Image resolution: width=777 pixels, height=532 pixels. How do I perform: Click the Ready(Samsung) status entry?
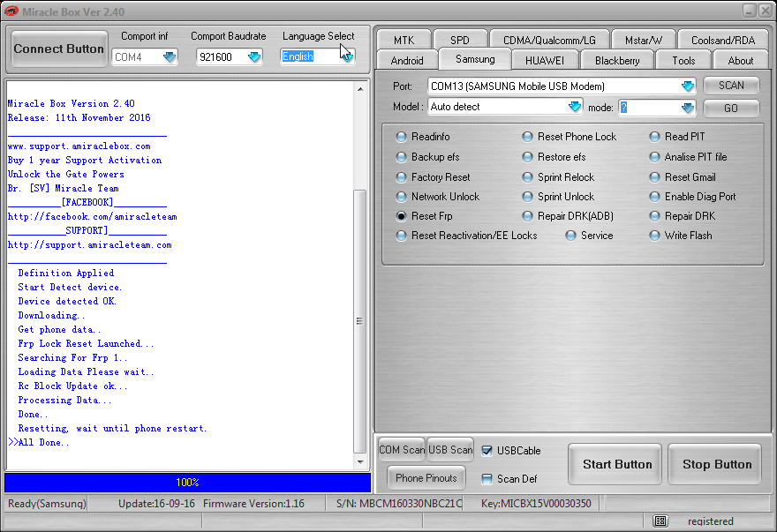click(47, 504)
